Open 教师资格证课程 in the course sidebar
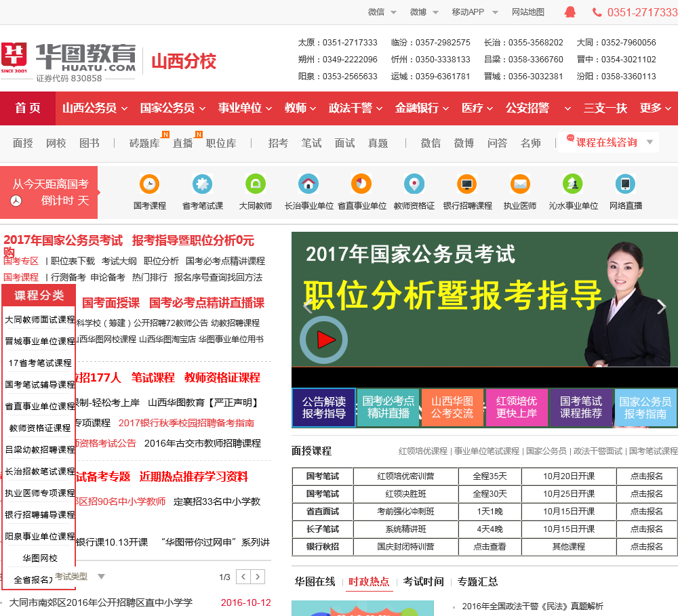 click(40, 428)
